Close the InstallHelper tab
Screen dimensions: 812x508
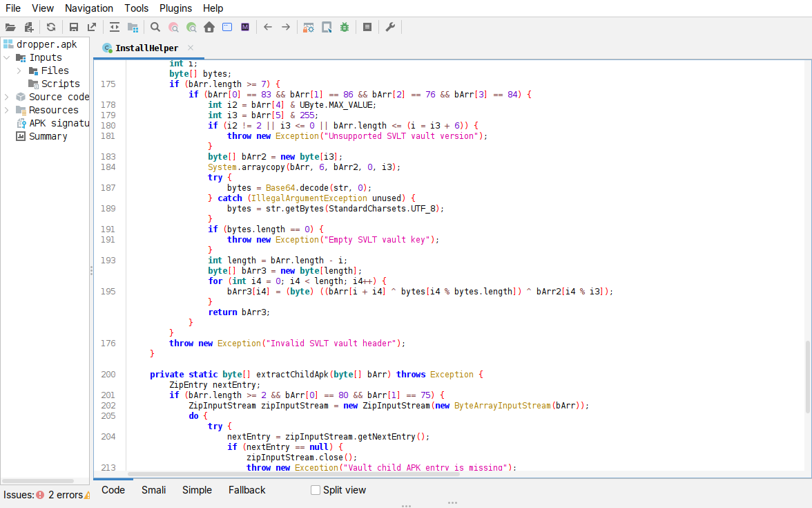[191, 48]
